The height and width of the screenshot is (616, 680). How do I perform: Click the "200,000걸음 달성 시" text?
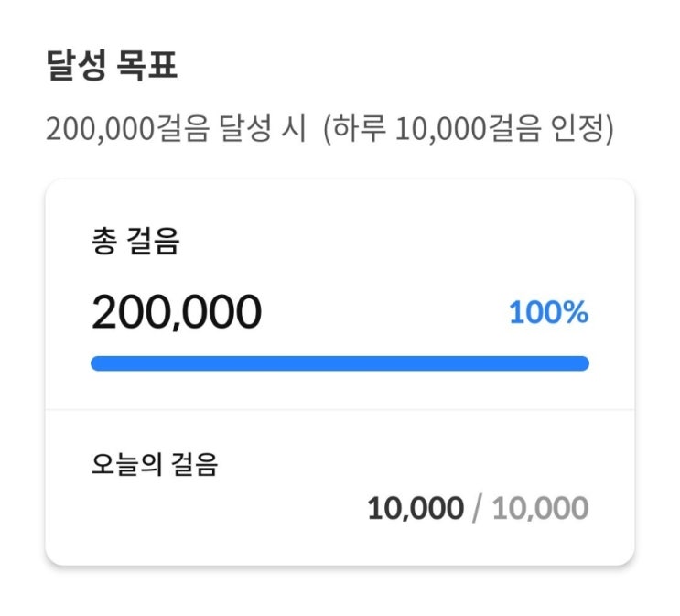tap(176, 129)
